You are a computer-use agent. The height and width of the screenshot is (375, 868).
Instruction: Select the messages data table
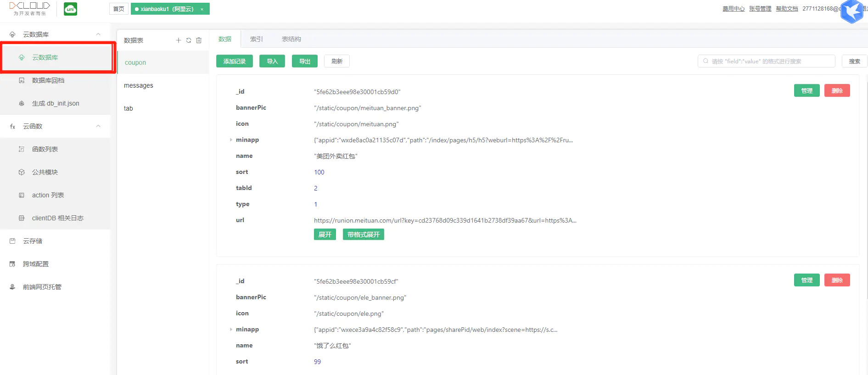pos(139,85)
